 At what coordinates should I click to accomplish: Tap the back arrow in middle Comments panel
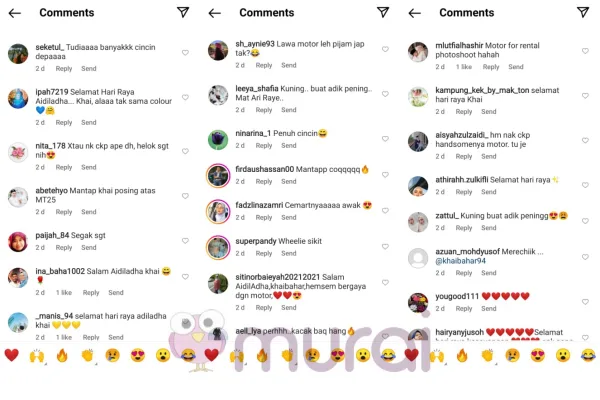(x=215, y=13)
